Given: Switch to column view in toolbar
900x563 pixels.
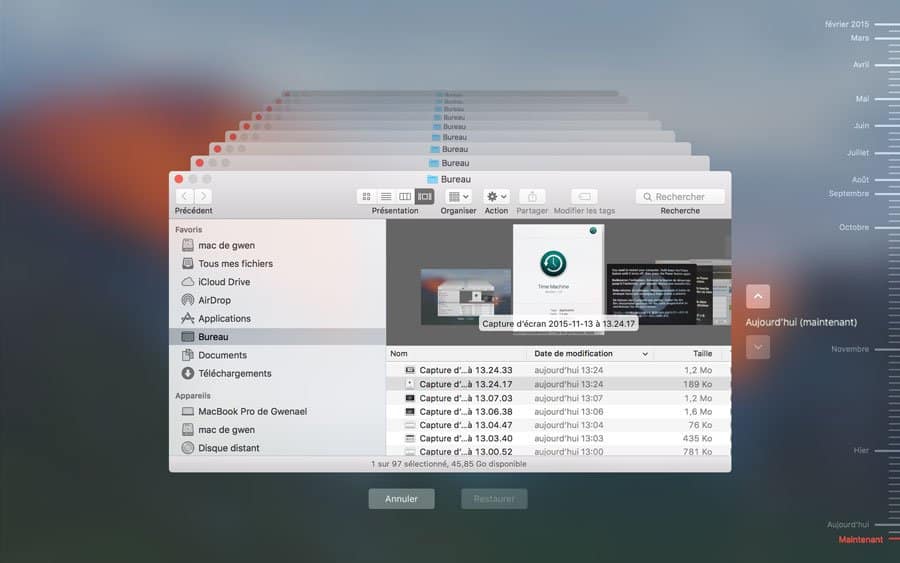Looking at the screenshot, I should click(405, 197).
